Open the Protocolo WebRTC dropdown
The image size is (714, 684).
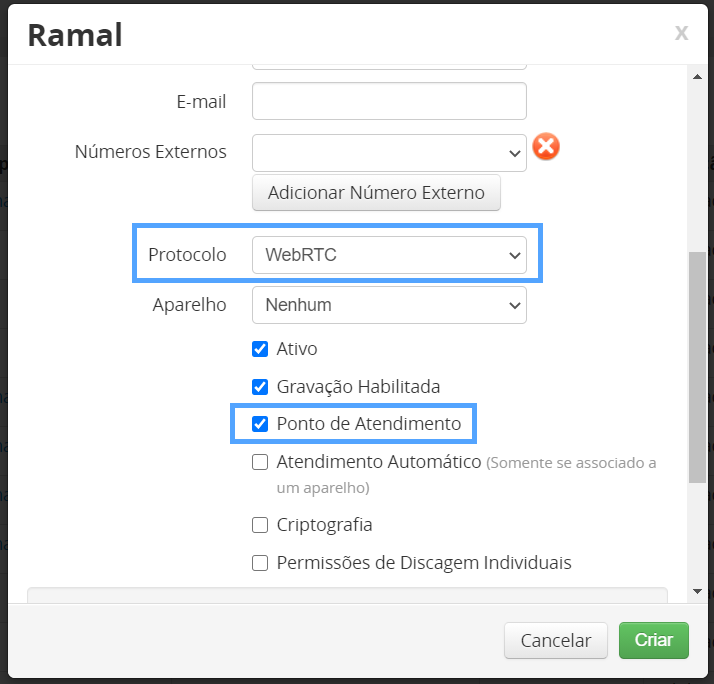pos(389,255)
